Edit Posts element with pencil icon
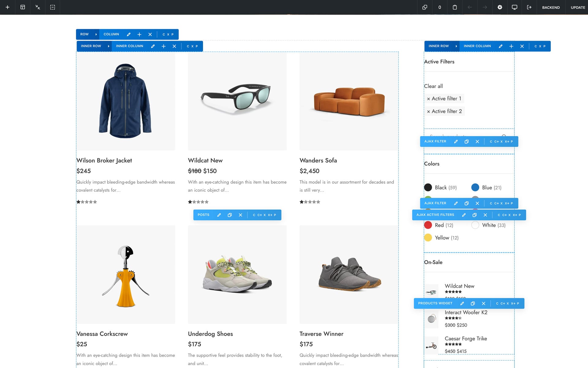588x368 pixels. (219, 215)
